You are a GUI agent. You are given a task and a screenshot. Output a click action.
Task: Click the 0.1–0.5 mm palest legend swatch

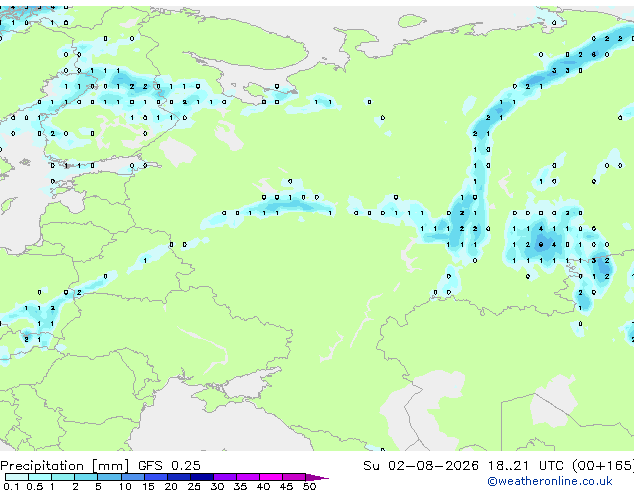click(17, 477)
